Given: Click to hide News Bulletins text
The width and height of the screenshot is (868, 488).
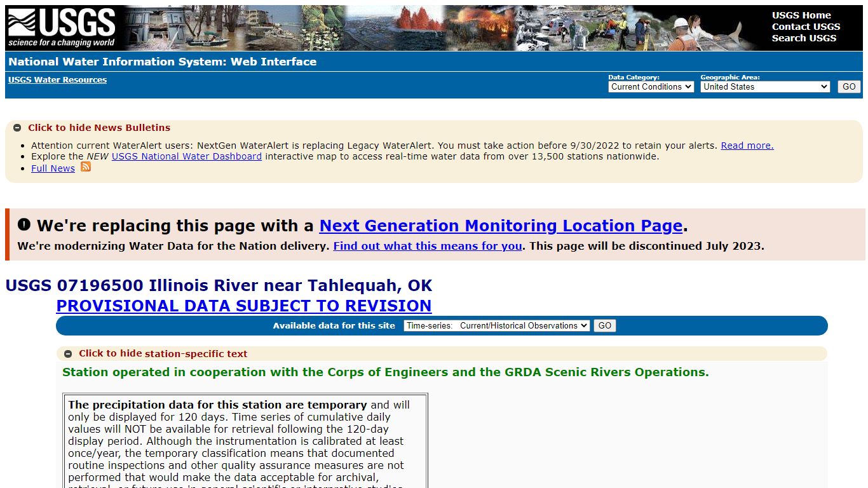Looking at the screenshot, I should (x=99, y=128).
